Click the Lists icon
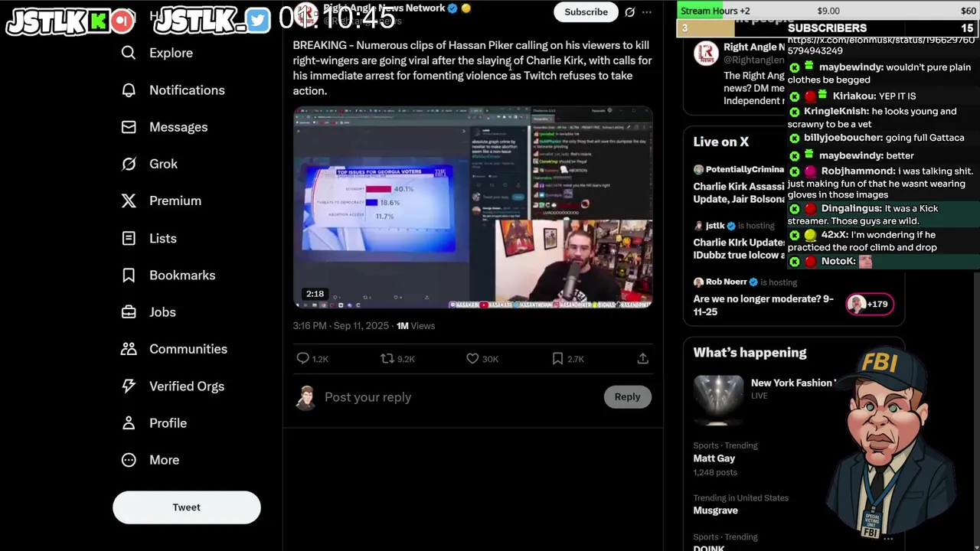The height and width of the screenshot is (551, 980). tap(129, 238)
